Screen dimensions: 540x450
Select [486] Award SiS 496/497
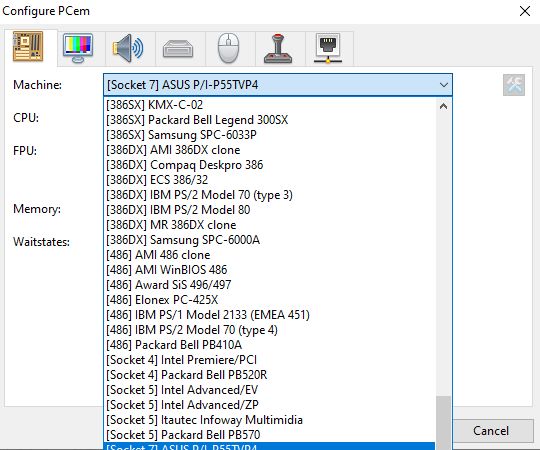click(x=270, y=285)
